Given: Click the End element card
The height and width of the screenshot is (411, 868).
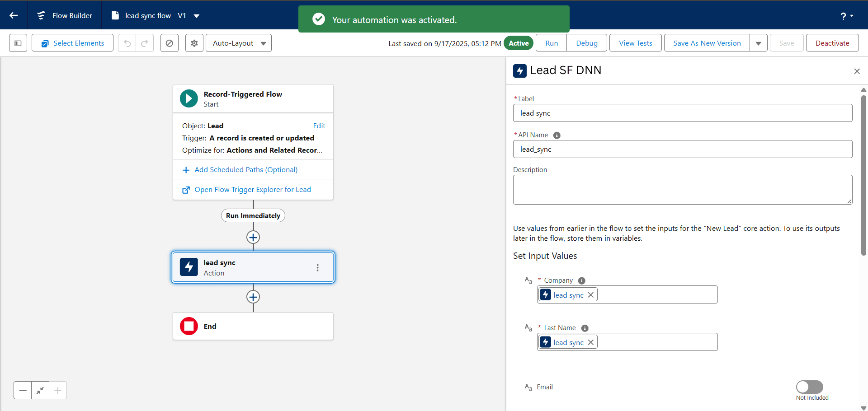Looking at the screenshot, I should (x=253, y=326).
